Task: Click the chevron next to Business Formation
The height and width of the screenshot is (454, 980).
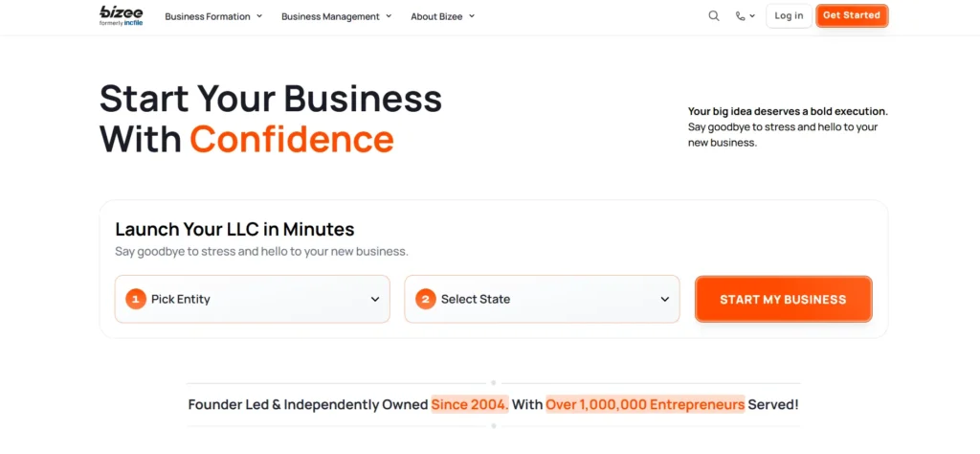Action: [259, 16]
